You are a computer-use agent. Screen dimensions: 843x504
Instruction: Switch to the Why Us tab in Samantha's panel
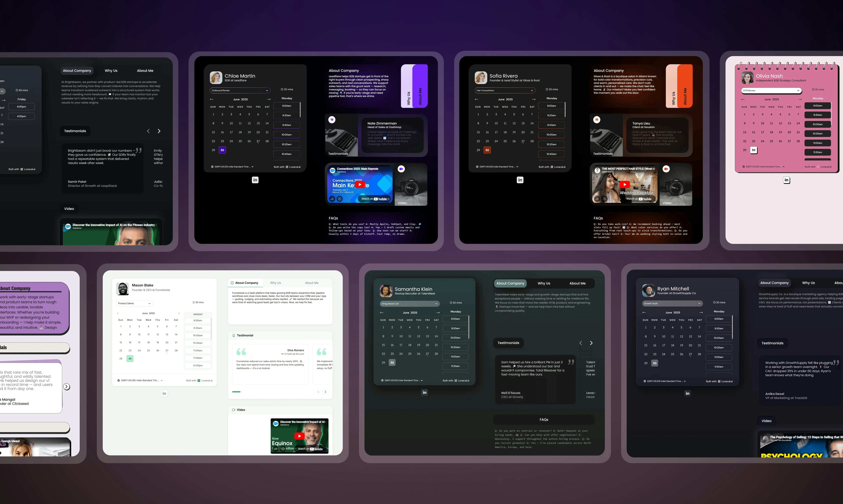point(543,283)
